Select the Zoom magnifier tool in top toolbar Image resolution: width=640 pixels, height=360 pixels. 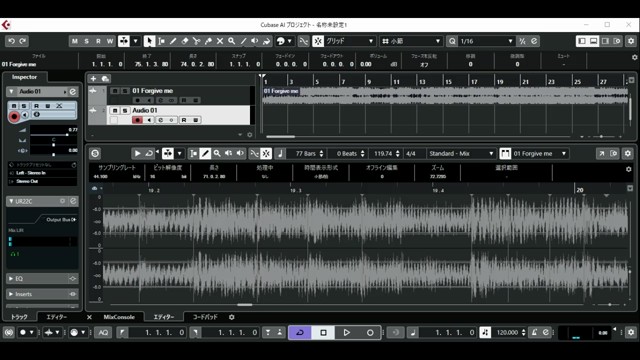(x=231, y=41)
